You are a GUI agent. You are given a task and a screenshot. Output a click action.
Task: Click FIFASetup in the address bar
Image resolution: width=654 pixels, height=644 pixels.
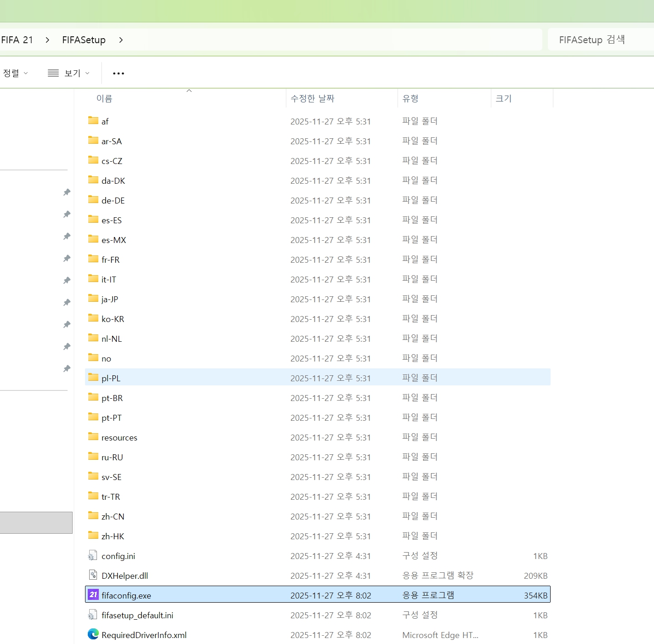[84, 40]
